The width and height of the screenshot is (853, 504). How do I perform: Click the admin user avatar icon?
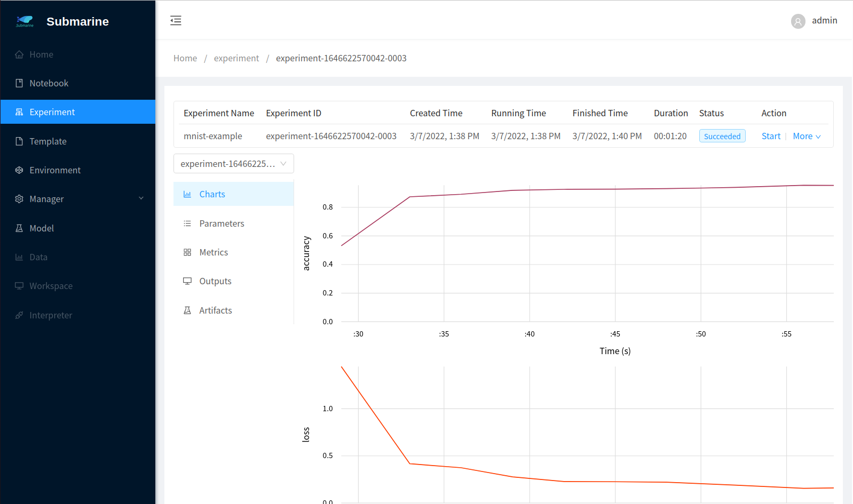tap(798, 21)
